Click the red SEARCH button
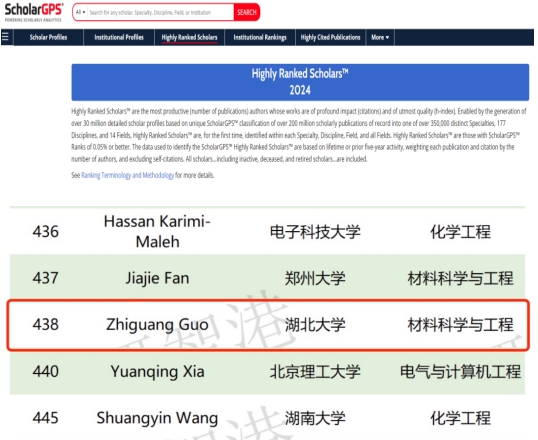Screen dimensions: 538x440 coord(247,12)
